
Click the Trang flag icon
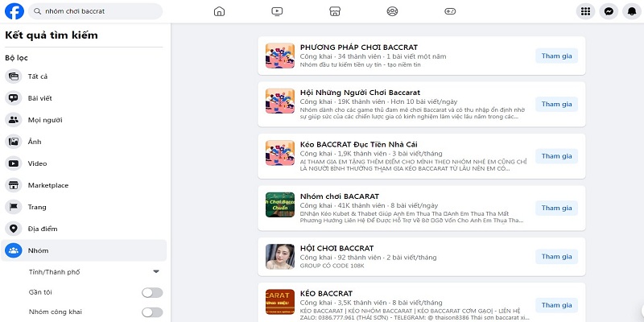[14, 207]
